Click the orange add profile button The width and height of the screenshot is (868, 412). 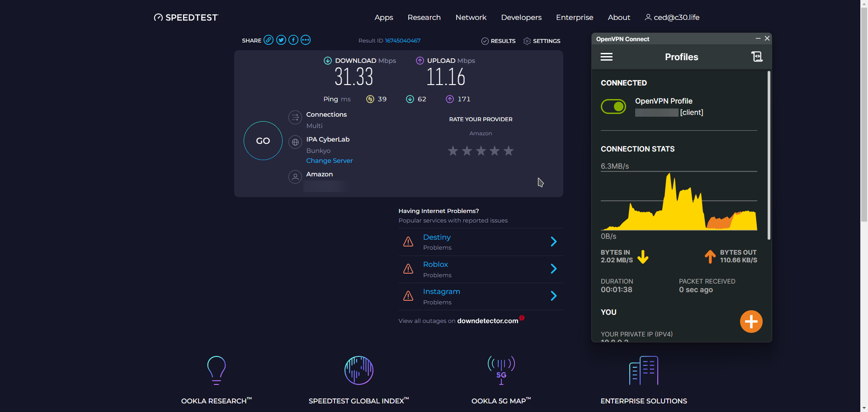pos(751,322)
